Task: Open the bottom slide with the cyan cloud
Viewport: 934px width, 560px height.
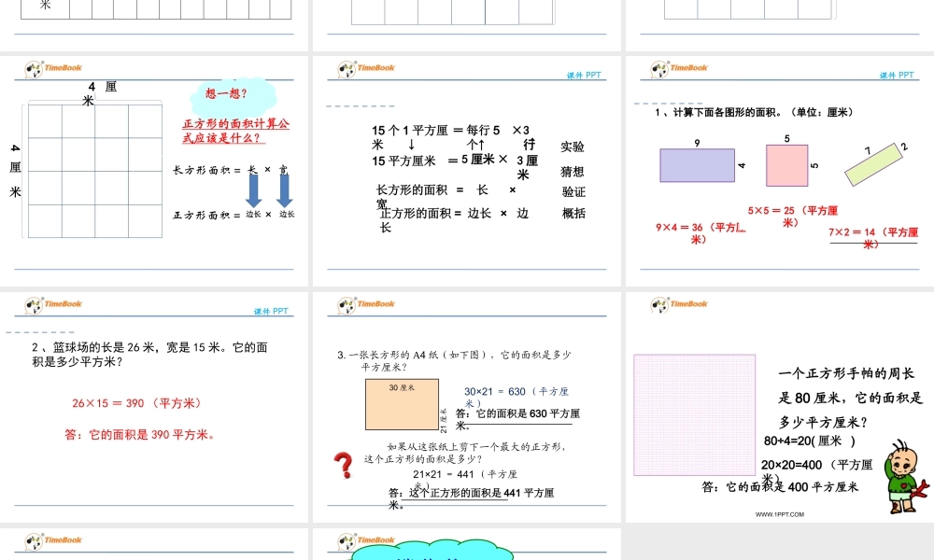Action: (x=467, y=544)
